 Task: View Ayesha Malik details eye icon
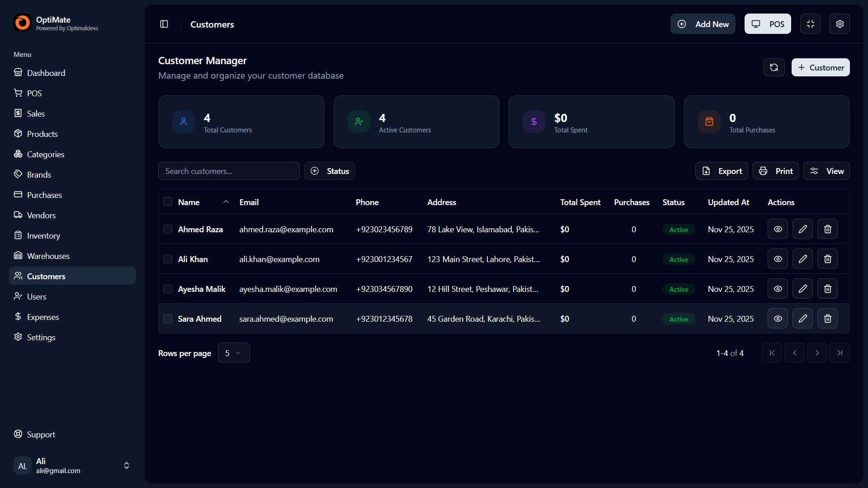[x=778, y=289]
